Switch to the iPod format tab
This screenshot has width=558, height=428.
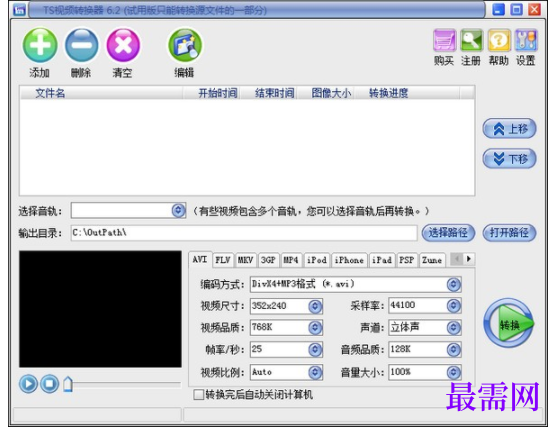pos(317,260)
